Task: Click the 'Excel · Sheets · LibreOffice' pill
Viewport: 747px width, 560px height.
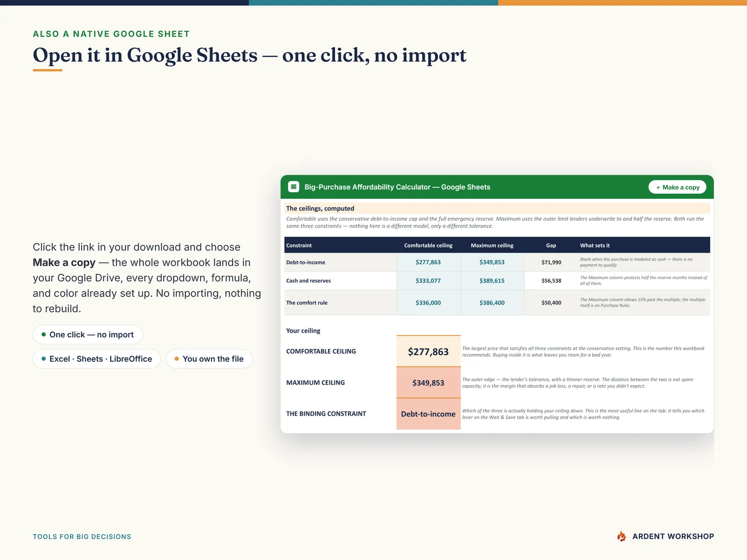Action: point(97,359)
